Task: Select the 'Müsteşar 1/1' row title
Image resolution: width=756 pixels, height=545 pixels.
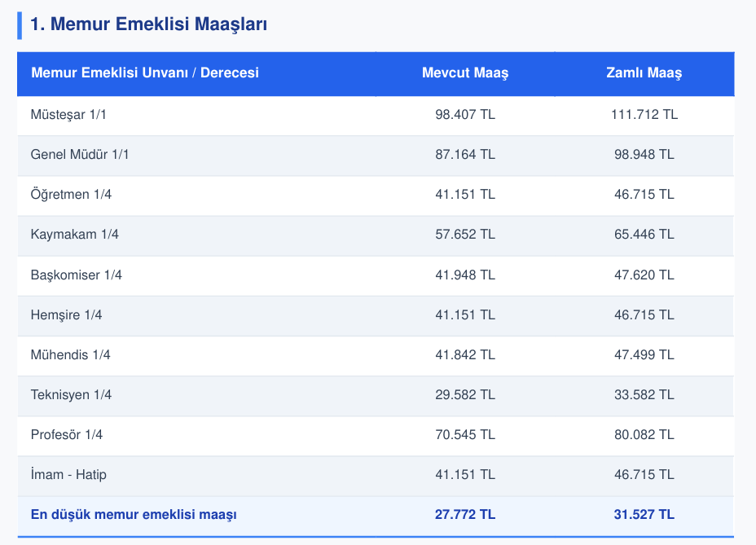Action: [x=68, y=115]
